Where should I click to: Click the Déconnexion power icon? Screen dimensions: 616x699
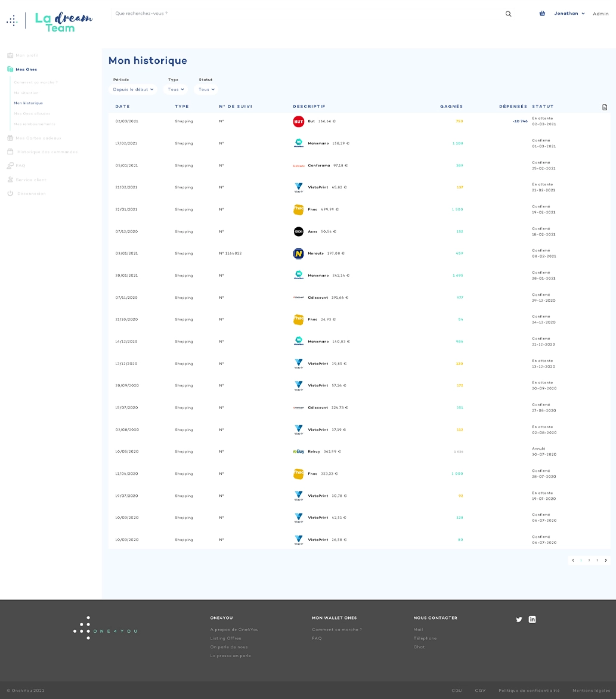(10, 193)
